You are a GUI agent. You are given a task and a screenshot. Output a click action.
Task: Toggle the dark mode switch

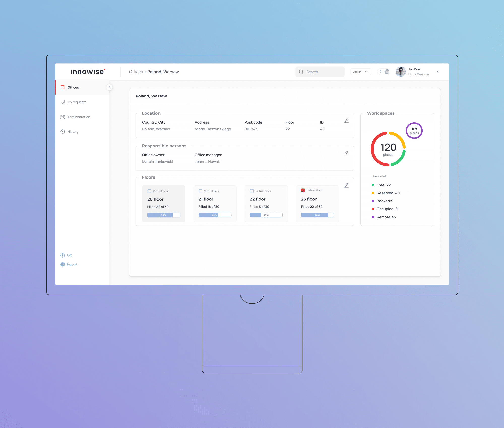click(384, 72)
